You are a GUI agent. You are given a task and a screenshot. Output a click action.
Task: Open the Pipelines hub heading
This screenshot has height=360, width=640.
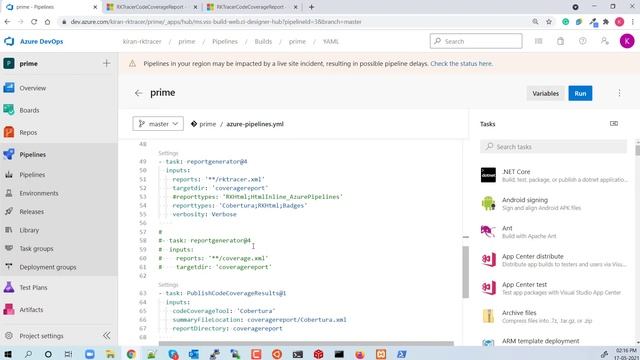33,154
